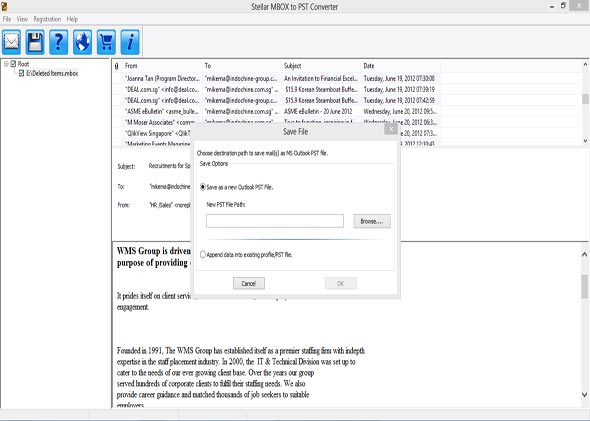Select Save as a new Outlook PST File
Viewport: 590px width, 421px height.
click(203, 187)
